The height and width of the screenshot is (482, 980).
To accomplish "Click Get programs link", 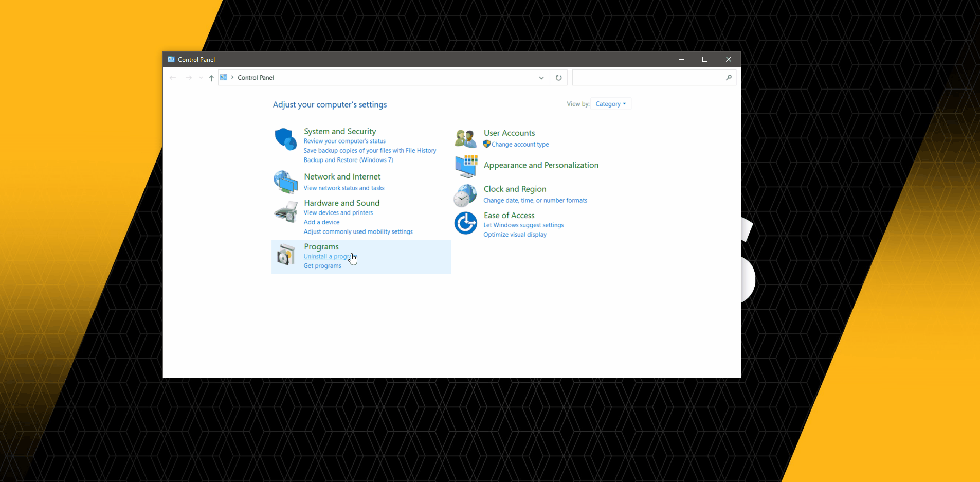I will (x=322, y=266).
